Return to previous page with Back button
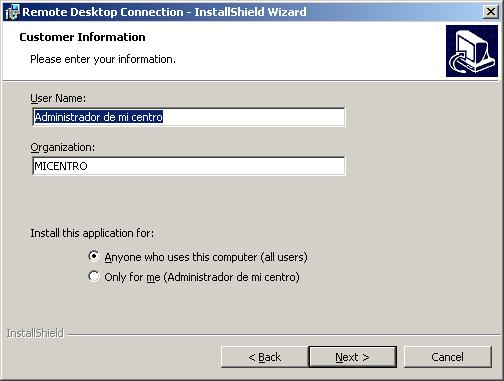Viewport: 504px width, 381px height. (265, 357)
